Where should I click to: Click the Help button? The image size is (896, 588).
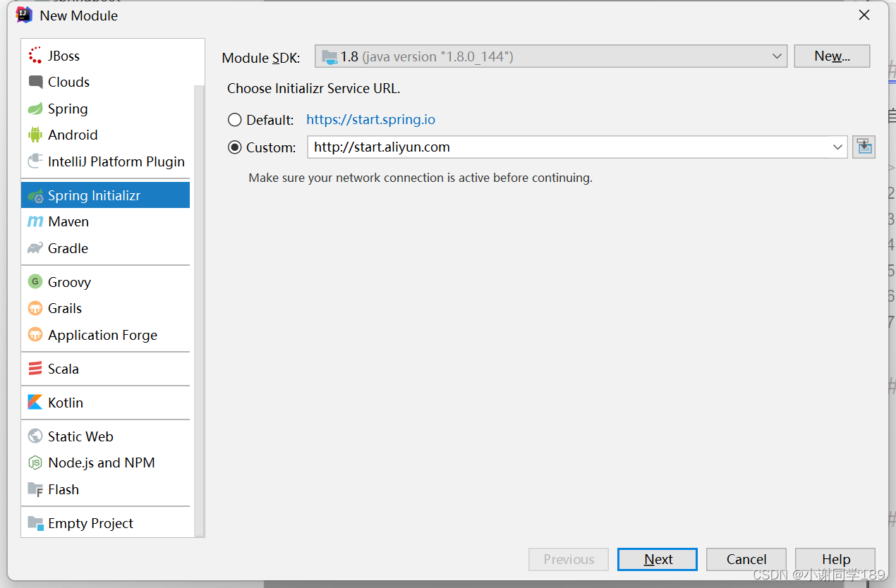click(x=835, y=559)
